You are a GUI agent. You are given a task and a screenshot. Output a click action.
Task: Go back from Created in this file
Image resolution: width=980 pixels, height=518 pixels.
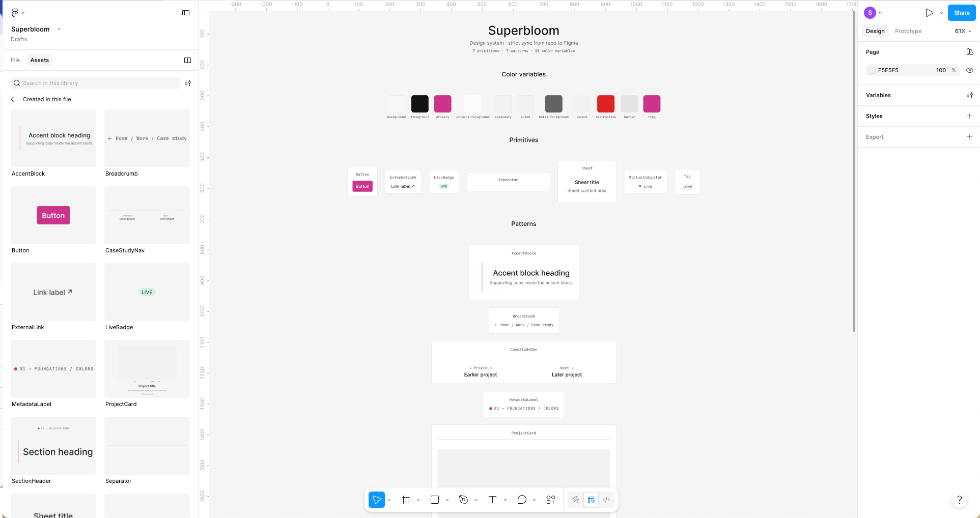[x=13, y=99]
